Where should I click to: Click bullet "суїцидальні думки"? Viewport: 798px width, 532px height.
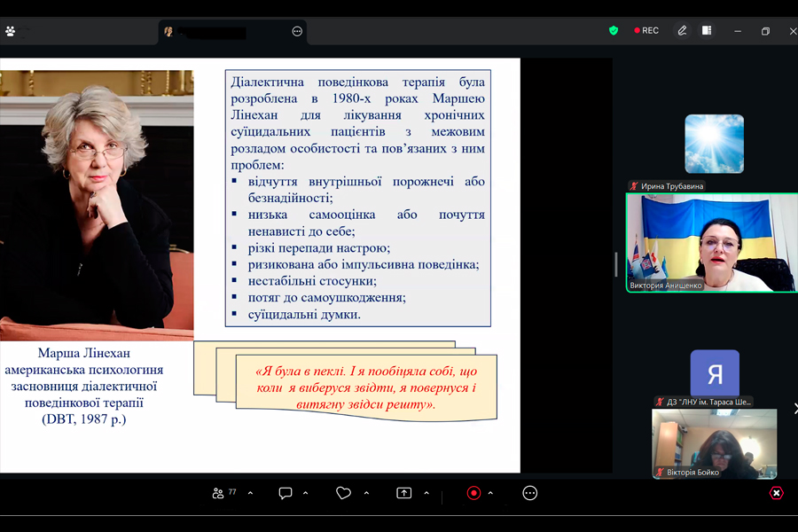click(x=304, y=315)
